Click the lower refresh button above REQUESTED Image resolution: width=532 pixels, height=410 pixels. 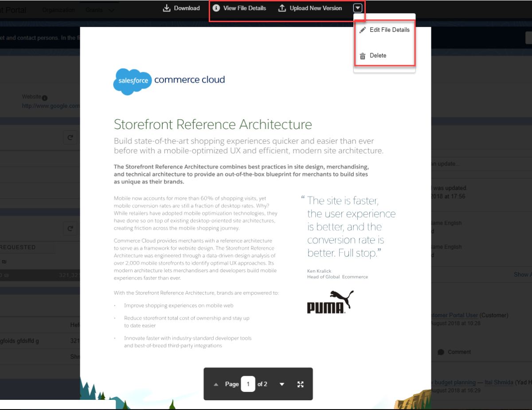click(x=70, y=229)
